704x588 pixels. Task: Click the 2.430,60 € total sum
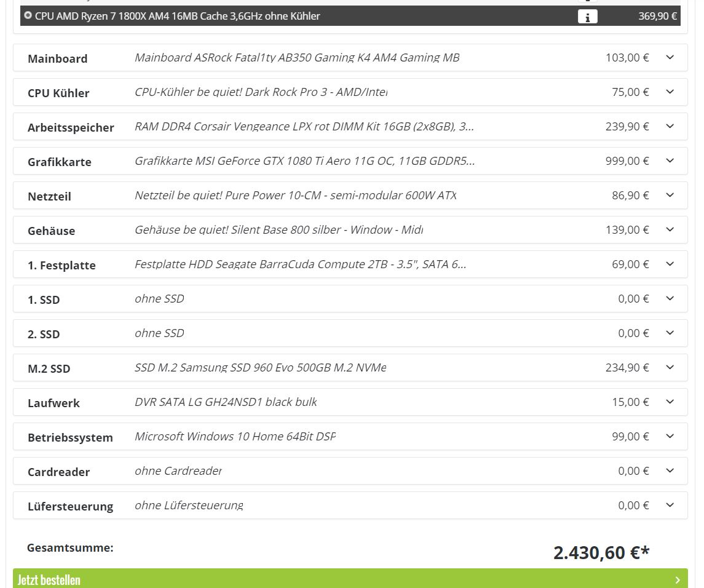coord(601,552)
